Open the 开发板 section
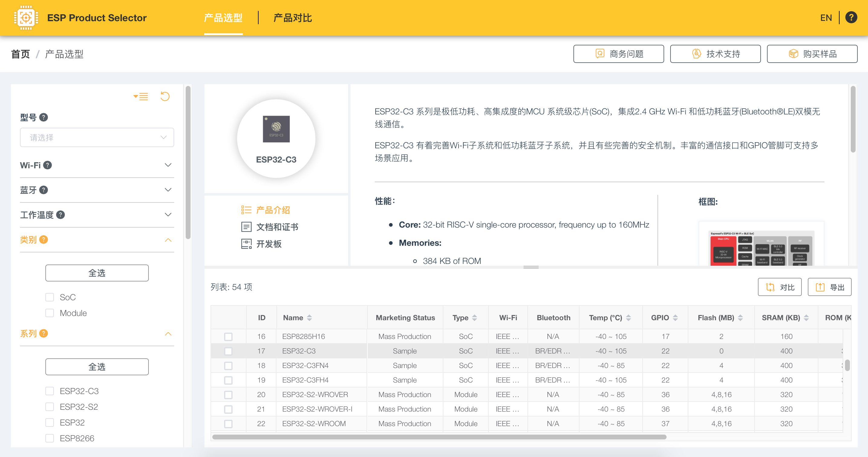This screenshot has height=457, width=868. click(269, 244)
